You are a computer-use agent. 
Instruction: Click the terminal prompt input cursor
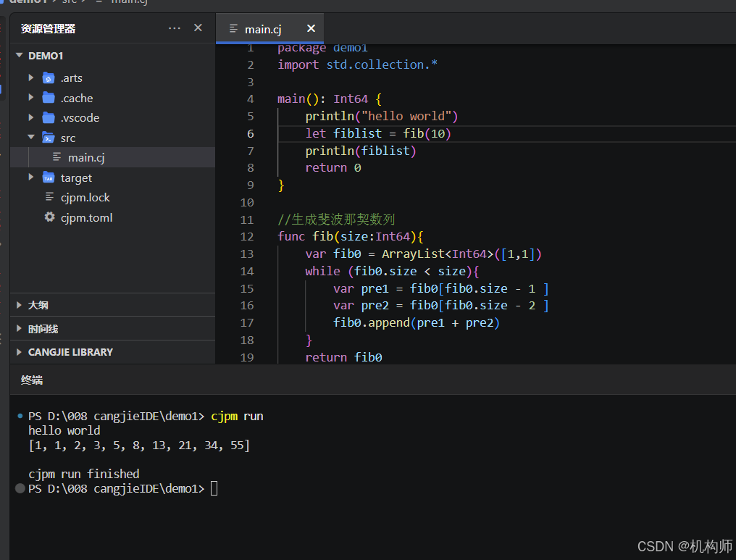coord(214,489)
